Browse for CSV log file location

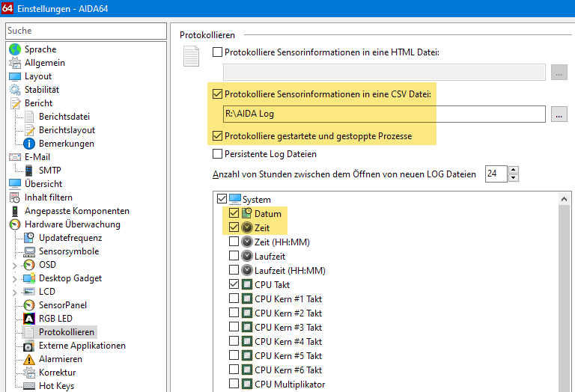(x=559, y=114)
